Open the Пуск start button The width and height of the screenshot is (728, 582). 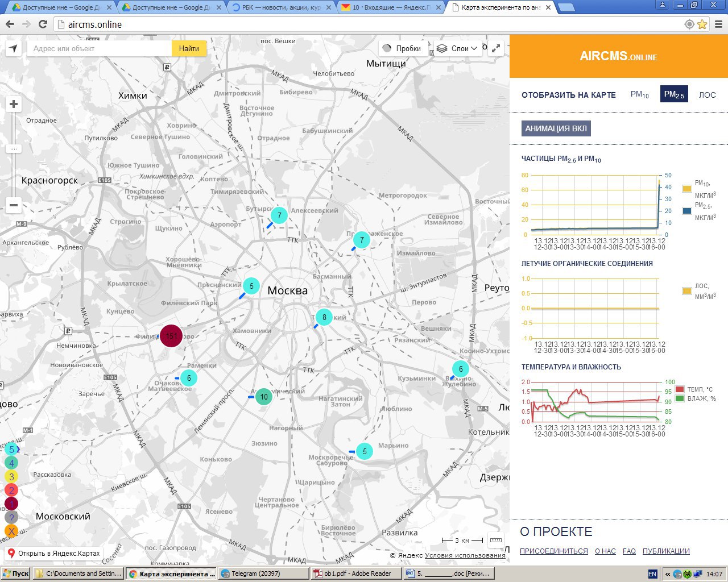(x=15, y=573)
